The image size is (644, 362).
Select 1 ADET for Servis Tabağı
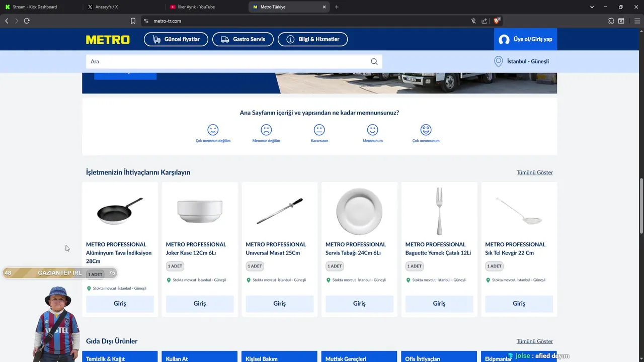(x=335, y=266)
